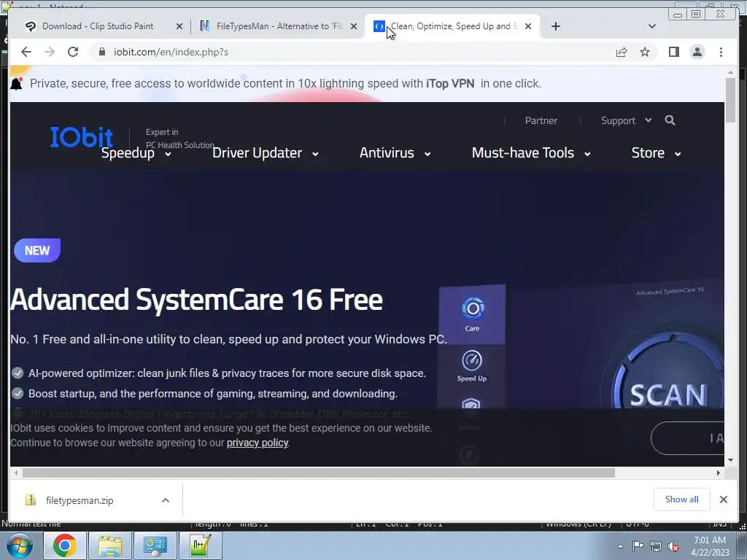This screenshot has width=747, height=560.
Task: Share this page via share icon
Action: pos(622,52)
